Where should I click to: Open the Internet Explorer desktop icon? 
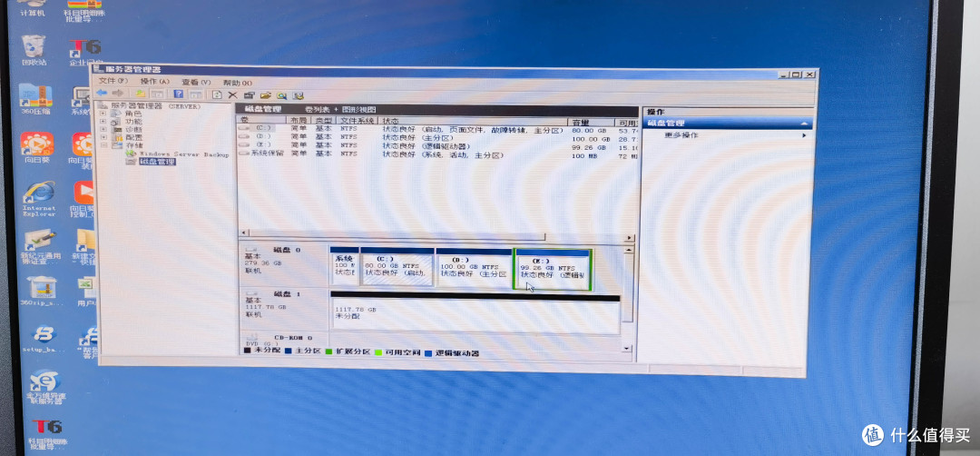tap(39, 198)
